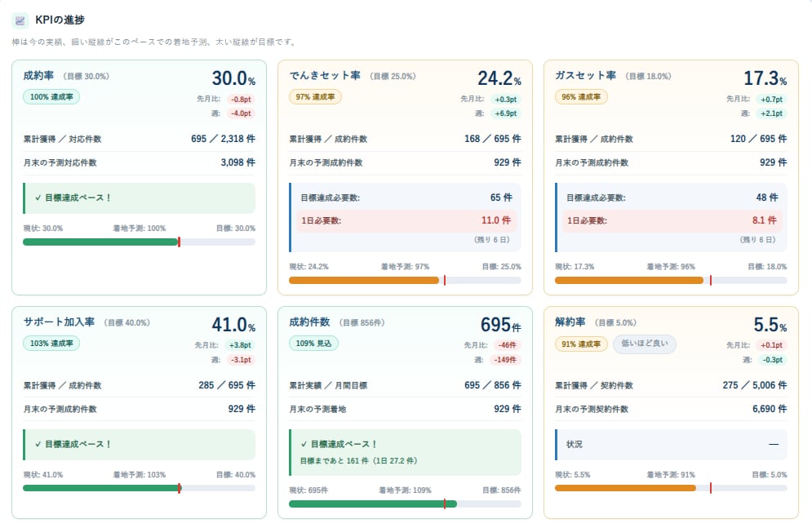The width and height of the screenshot is (812, 528).
Task: Click the 695件 headline value in 成約件数 card
Action: (x=500, y=325)
